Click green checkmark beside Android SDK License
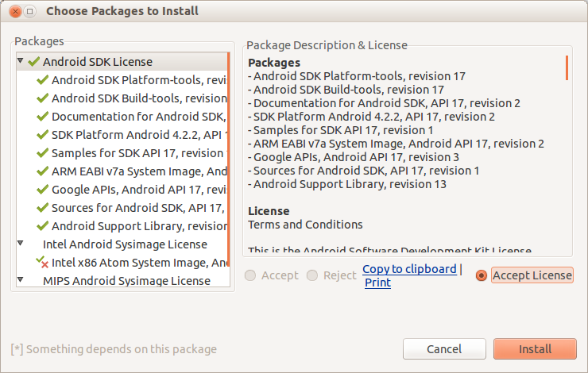The width and height of the screenshot is (588, 373). pyautogui.click(x=33, y=61)
